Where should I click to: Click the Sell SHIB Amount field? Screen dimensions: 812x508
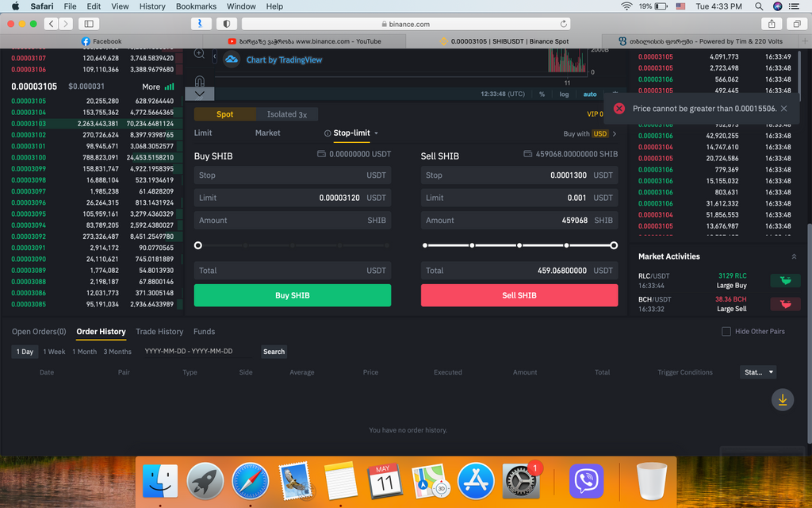coord(519,221)
